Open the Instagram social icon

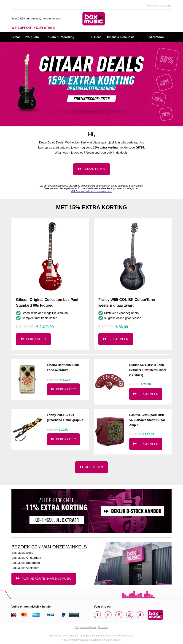pos(119,614)
